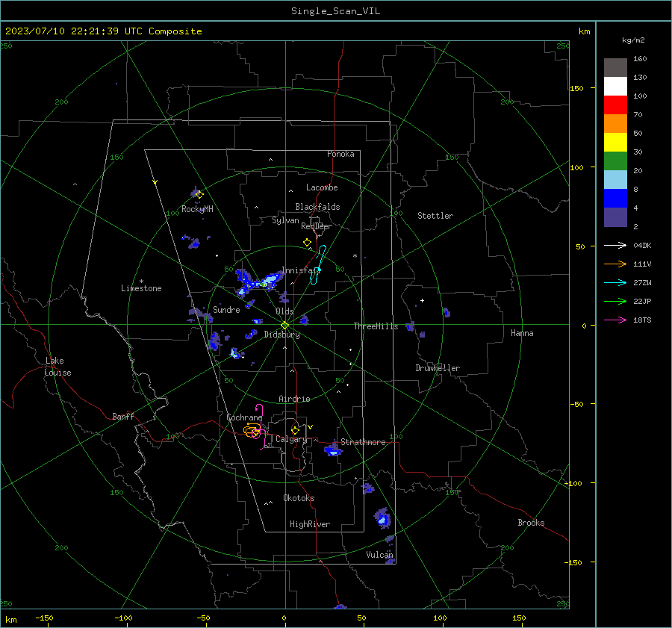Click the Airdrie city label
The image size is (672, 628).
click(x=294, y=399)
